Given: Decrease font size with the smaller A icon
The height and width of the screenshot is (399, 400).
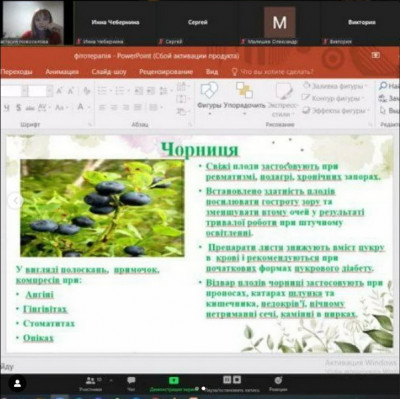Looking at the screenshot, I should point(71,91).
